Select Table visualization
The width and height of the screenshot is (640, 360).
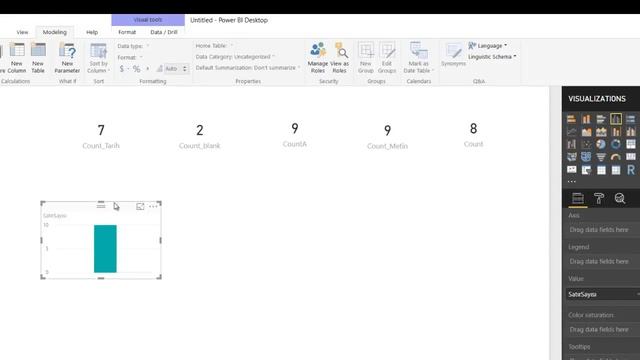pos(601,170)
